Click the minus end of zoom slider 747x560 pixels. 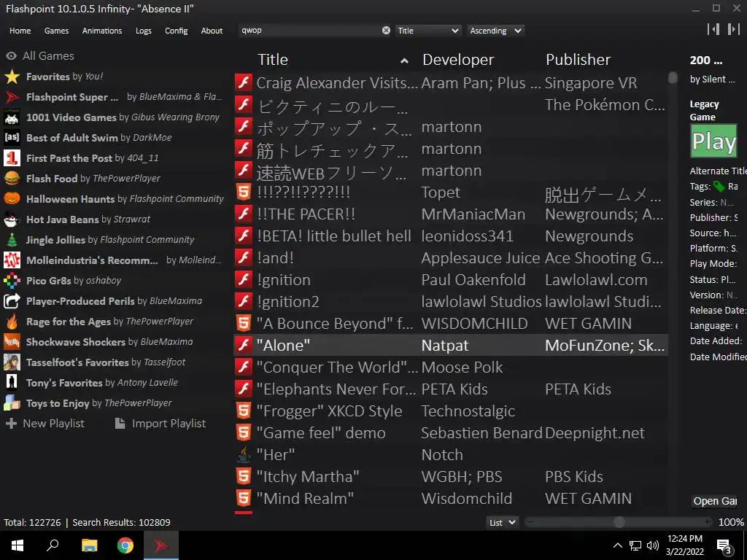(x=531, y=522)
